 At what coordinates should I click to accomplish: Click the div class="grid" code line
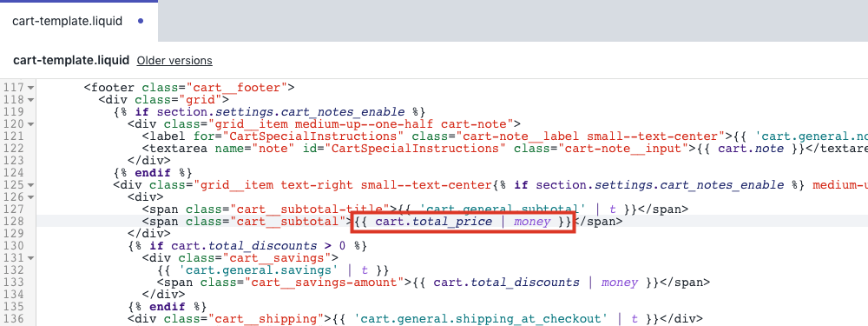[x=164, y=100]
